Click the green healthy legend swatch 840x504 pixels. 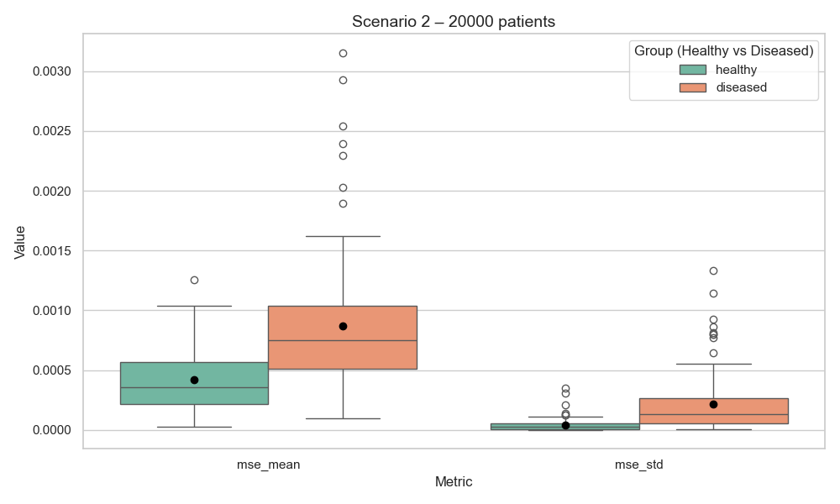click(x=693, y=70)
